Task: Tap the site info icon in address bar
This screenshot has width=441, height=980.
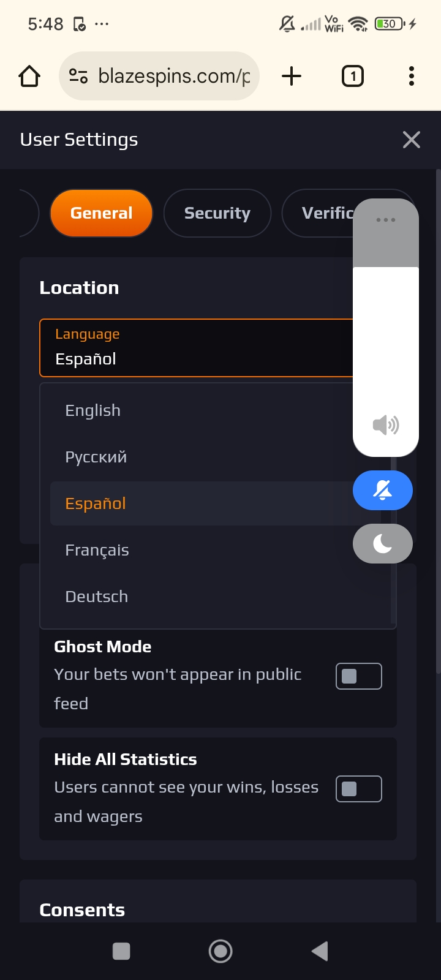Action: 78,77
